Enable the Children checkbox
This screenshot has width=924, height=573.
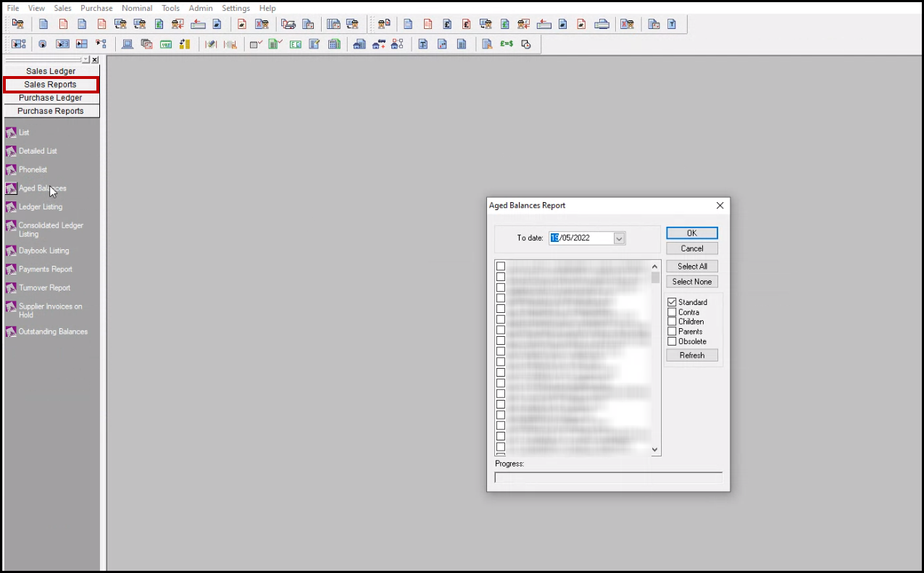pyautogui.click(x=672, y=322)
